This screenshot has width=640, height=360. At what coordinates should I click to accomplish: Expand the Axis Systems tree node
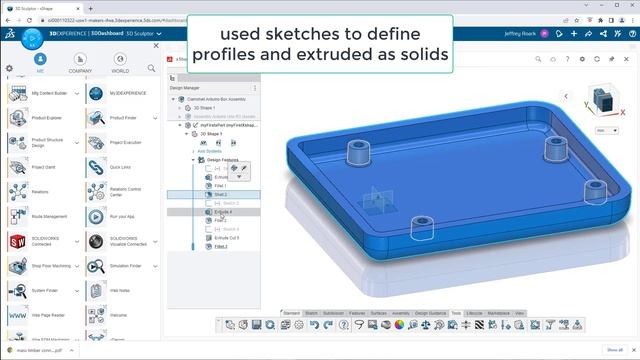coord(193,151)
